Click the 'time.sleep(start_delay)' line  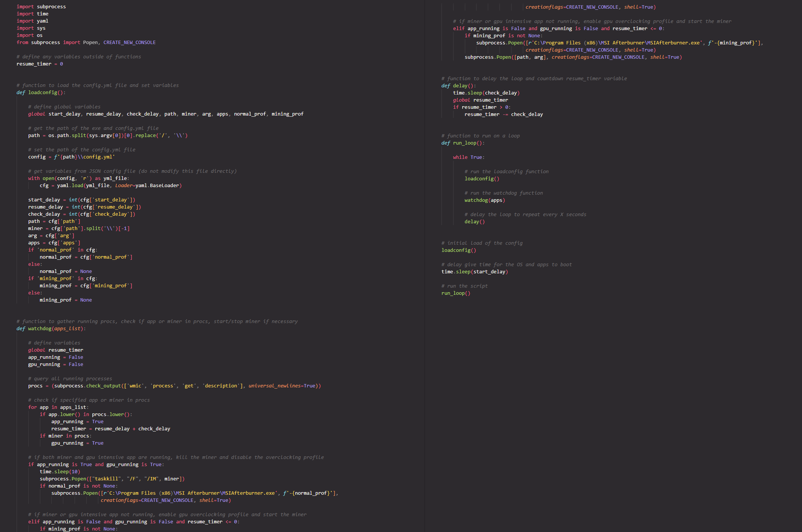pyautogui.click(x=475, y=272)
